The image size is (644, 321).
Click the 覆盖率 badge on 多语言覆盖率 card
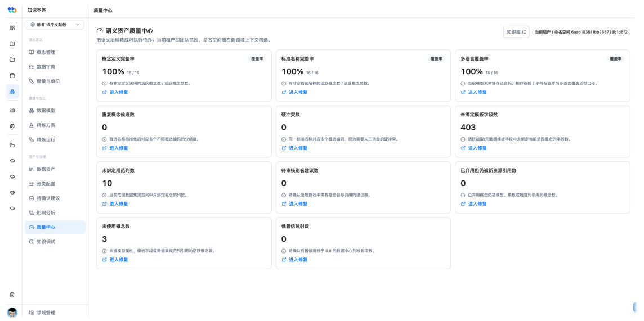point(616,58)
